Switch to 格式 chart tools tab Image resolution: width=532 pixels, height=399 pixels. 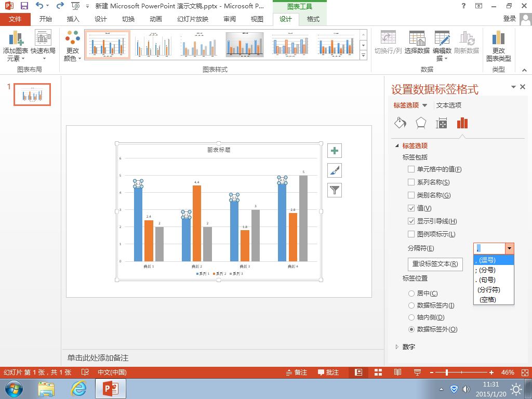pyautogui.click(x=313, y=19)
